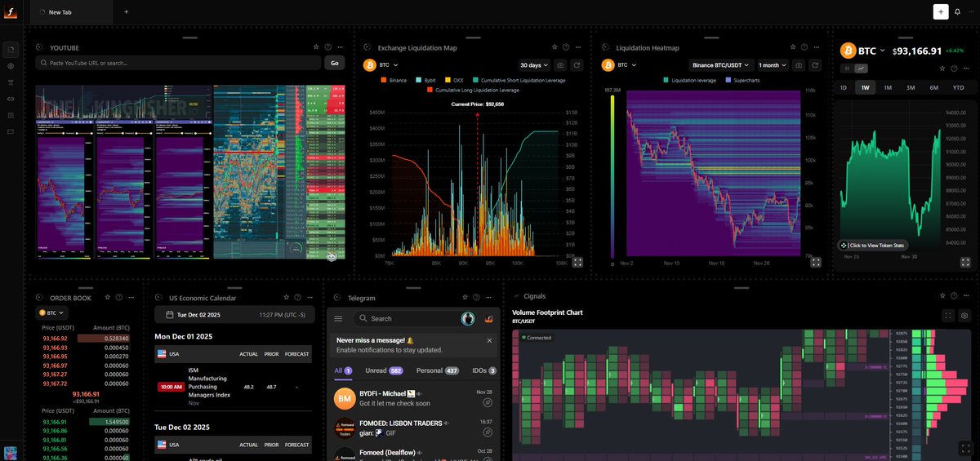Toggle fullscreen icon in the Cignals header
This screenshot has height=461, width=980.
click(948, 315)
